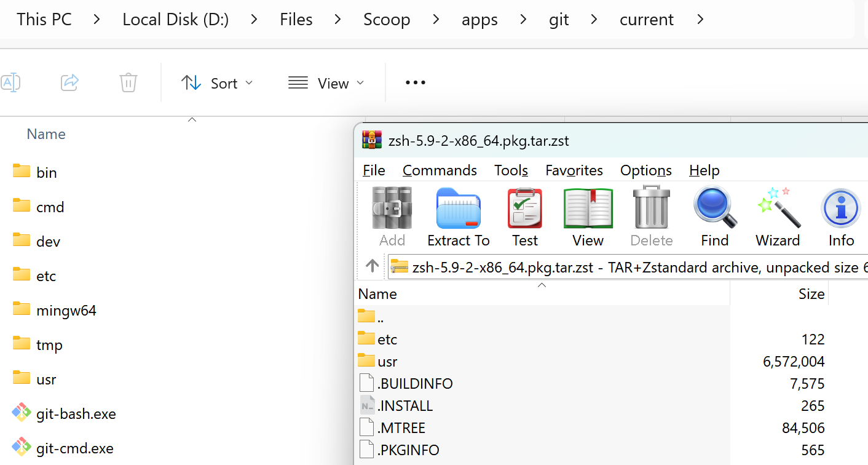
Task: Select the dev folder in Explorer
Action: pos(36,241)
